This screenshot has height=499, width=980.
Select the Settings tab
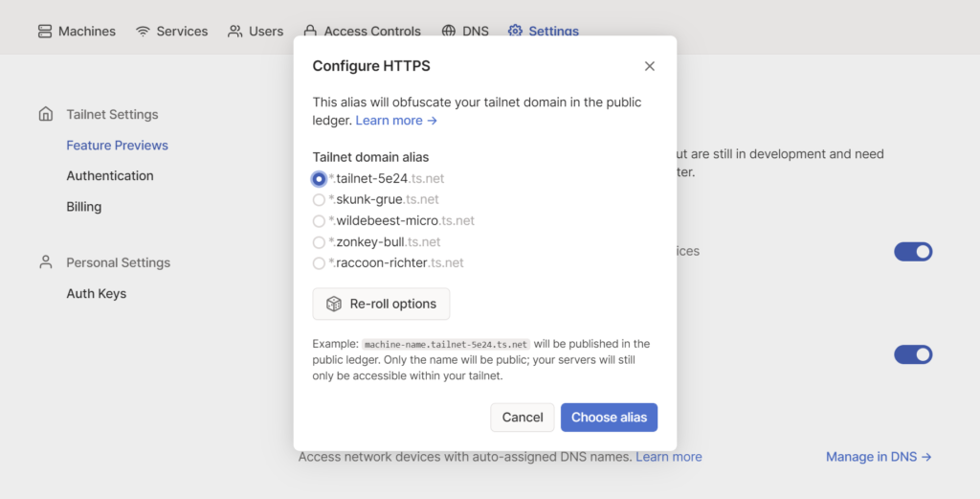pyautogui.click(x=544, y=32)
